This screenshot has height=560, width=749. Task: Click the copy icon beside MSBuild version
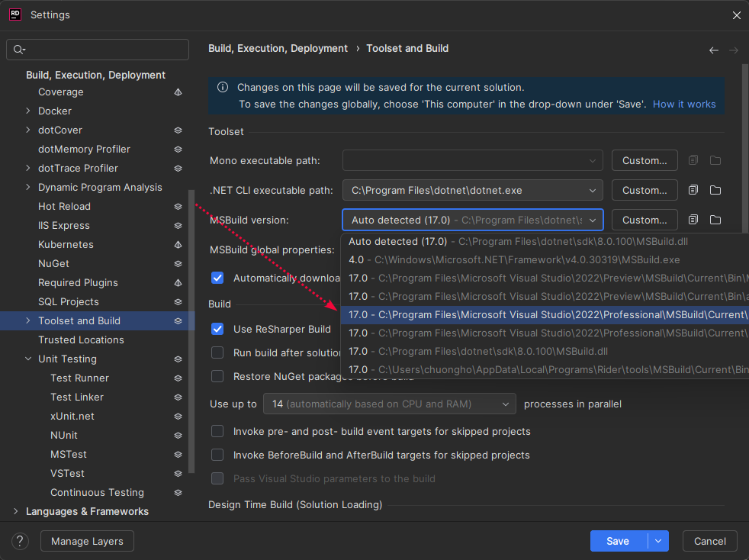coord(693,220)
